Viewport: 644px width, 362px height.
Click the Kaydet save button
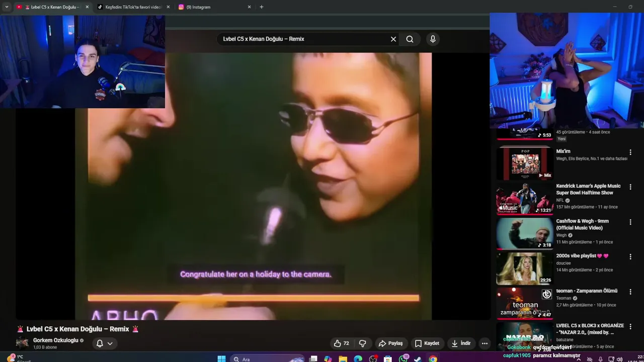point(427,343)
